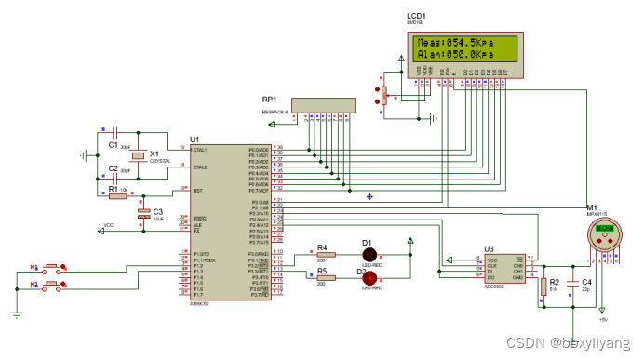Viewport: 644px width, 360px height.
Task: Select the U3 ADC0832 chip body
Action: click(x=505, y=269)
